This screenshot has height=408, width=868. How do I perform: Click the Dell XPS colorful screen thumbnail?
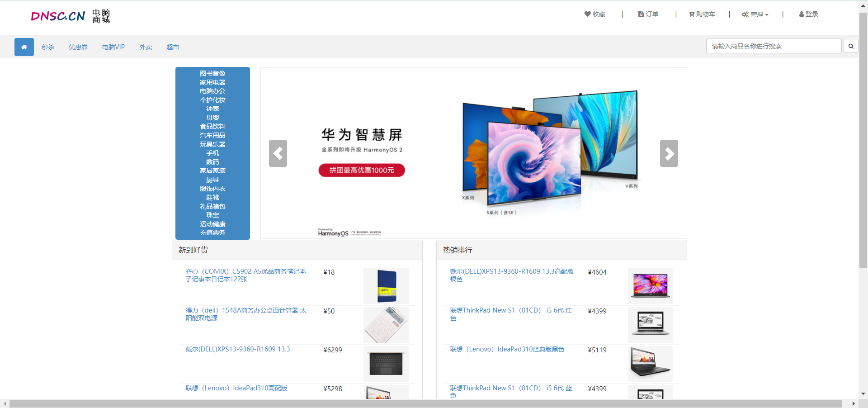(651, 286)
